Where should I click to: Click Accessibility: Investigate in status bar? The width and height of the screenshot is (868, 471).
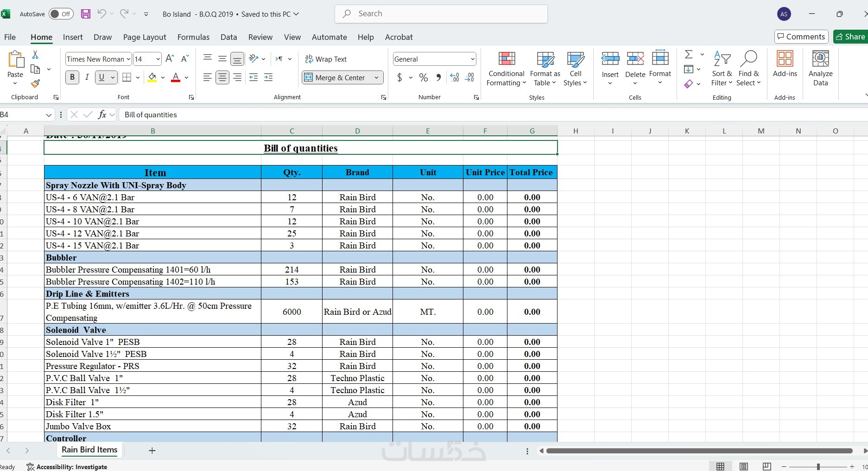[x=67, y=467]
